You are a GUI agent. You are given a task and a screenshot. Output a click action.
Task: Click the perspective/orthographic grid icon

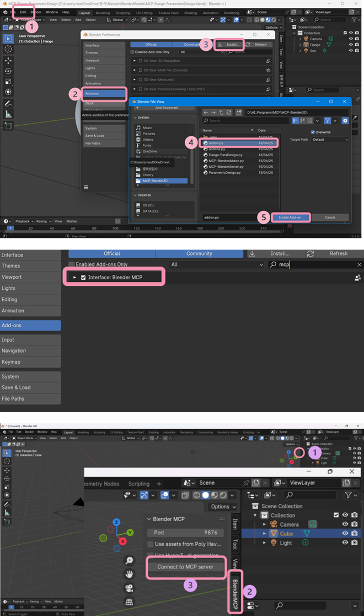(129, 602)
